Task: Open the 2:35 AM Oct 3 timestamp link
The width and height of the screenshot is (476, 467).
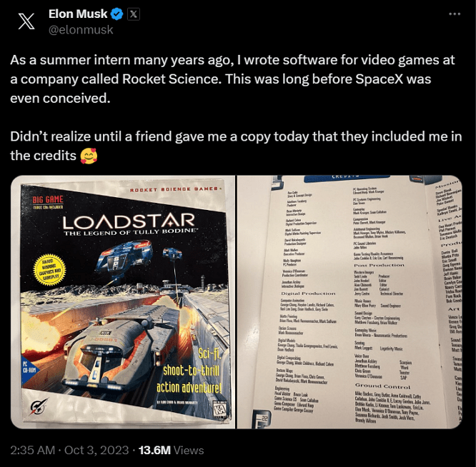Action: [69, 450]
